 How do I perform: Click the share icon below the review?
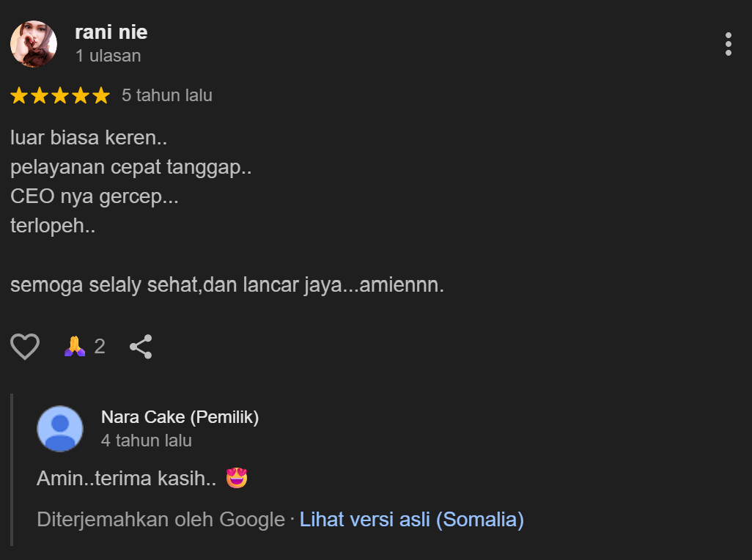(x=140, y=346)
